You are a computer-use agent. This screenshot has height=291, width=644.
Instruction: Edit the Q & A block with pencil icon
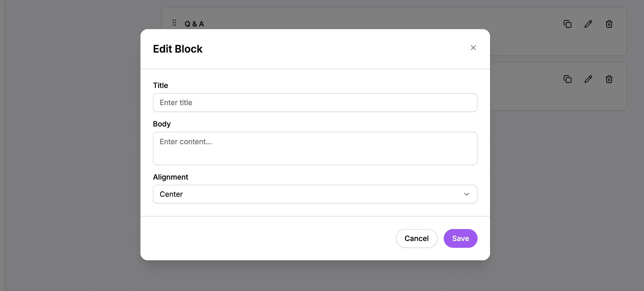click(588, 24)
